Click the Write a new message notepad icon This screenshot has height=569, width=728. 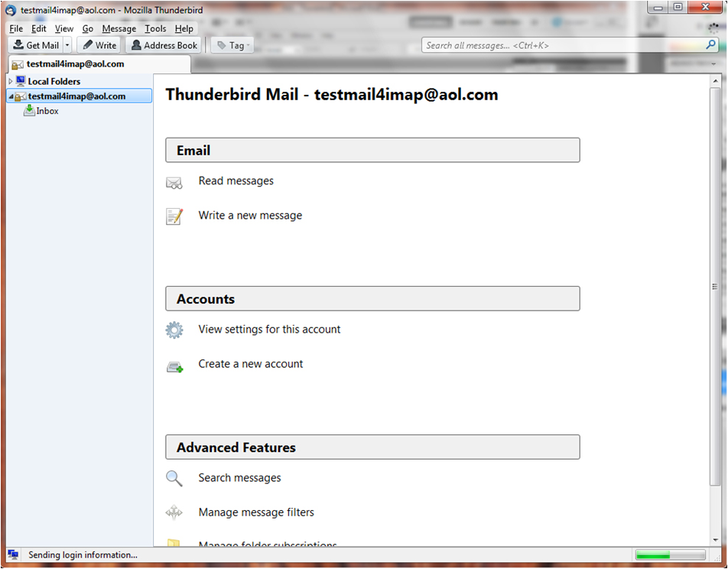174,216
